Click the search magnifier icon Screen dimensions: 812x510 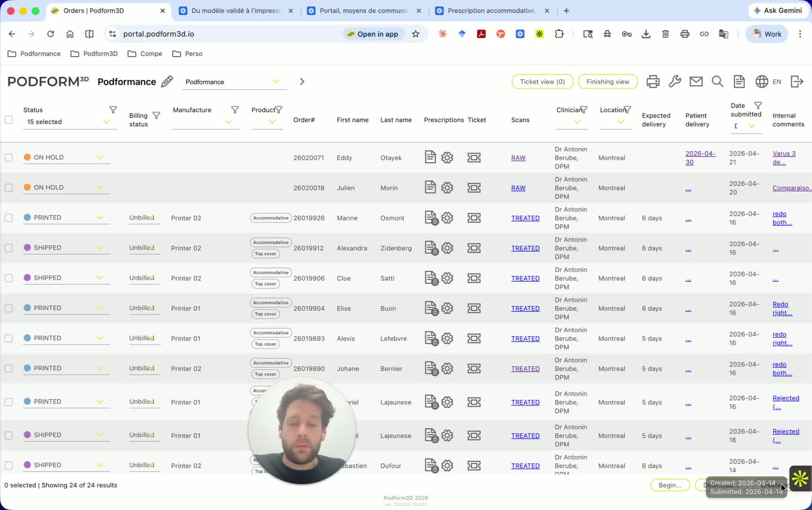tap(717, 82)
